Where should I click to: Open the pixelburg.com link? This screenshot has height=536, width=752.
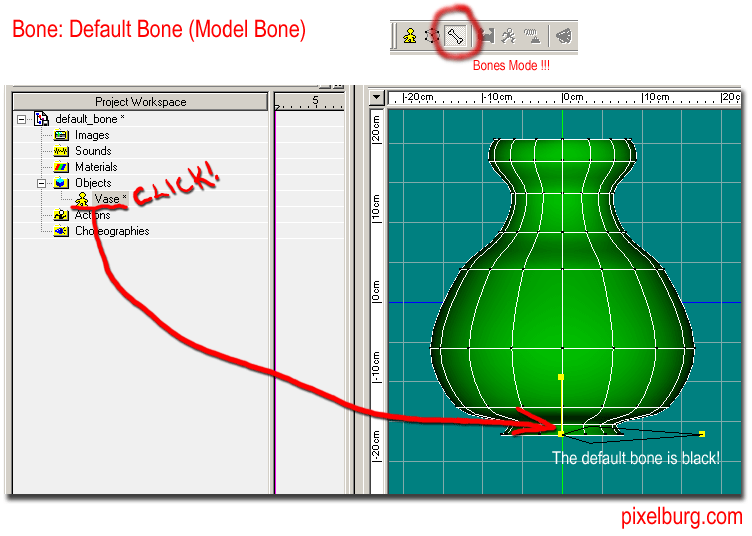click(x=681, y=516)
